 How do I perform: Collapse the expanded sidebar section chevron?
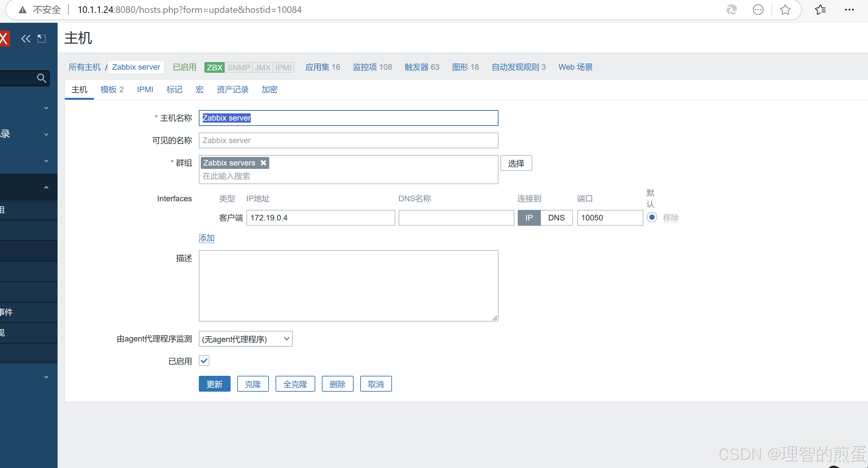point(46,187)
